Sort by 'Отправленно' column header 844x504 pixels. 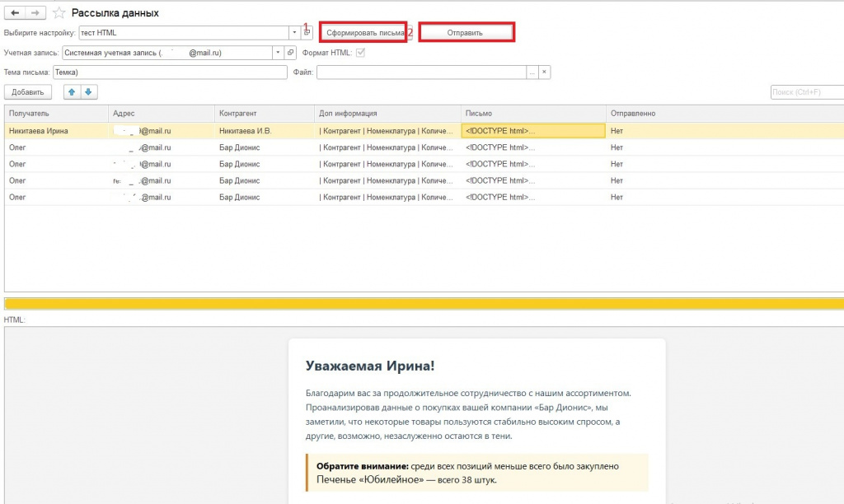pyautogui.click(x=724, y=114)
